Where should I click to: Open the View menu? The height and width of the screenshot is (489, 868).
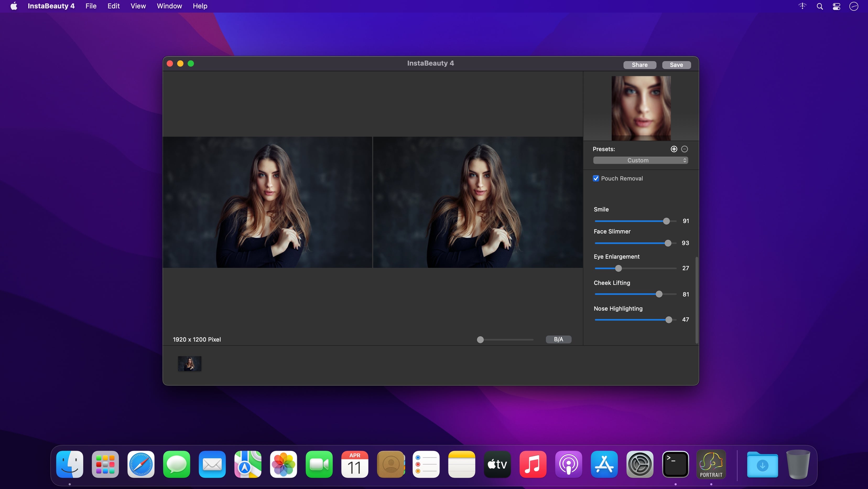(138, 6)
